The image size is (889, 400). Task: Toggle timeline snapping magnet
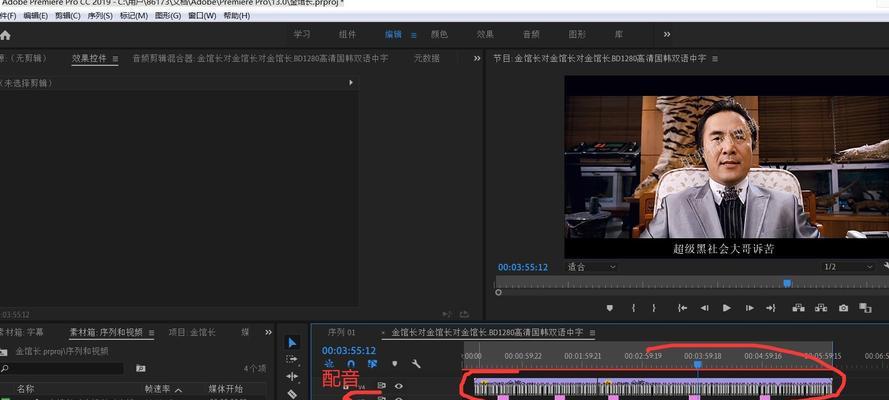(350, 364)
